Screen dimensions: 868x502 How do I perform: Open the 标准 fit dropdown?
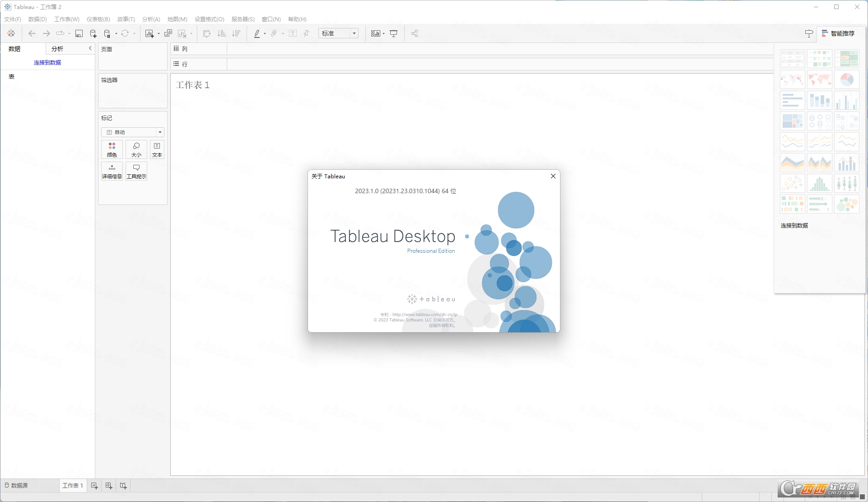coord(339,33)
